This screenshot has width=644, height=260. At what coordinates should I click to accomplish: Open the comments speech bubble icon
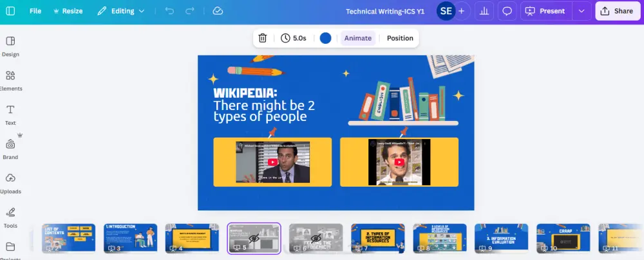[x=507, y=11]
